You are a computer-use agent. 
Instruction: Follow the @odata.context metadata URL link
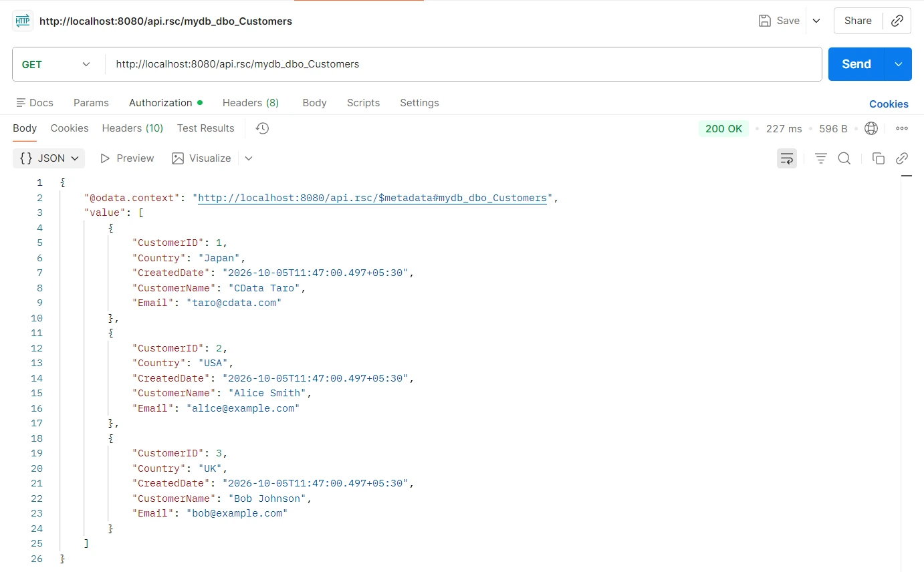[x=372, y=198]
